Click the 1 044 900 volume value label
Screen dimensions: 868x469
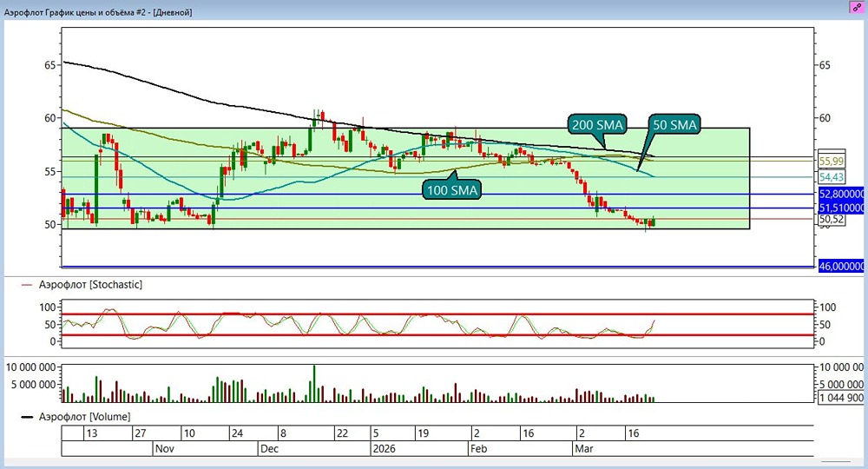841,398
